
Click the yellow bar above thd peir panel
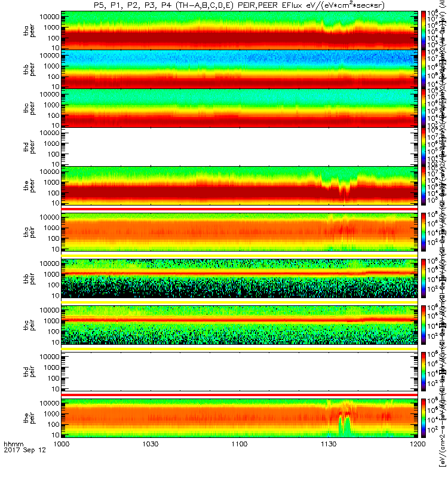point(240,348)
